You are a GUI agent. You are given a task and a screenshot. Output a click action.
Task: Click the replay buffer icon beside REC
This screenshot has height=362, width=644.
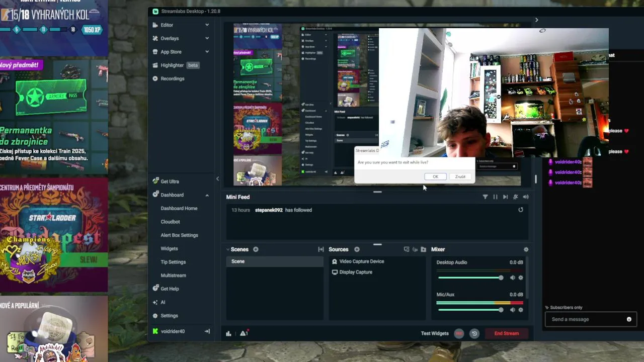(x=474, y=333)
